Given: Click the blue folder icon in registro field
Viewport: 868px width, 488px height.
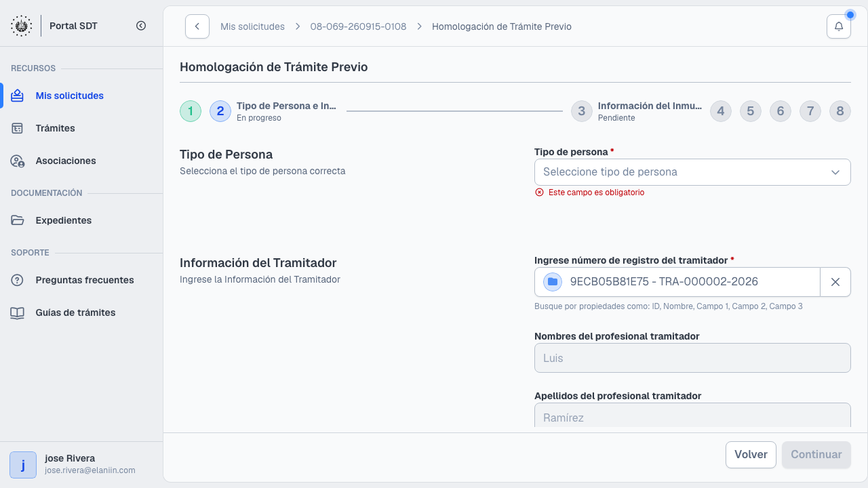Looking at the screenshot, I should pos(553,282).
